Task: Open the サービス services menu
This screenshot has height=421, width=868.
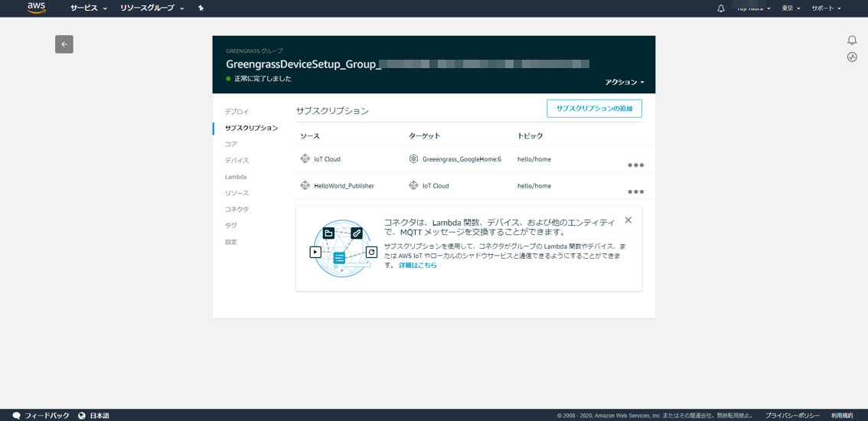Action: tap(89, 8)
